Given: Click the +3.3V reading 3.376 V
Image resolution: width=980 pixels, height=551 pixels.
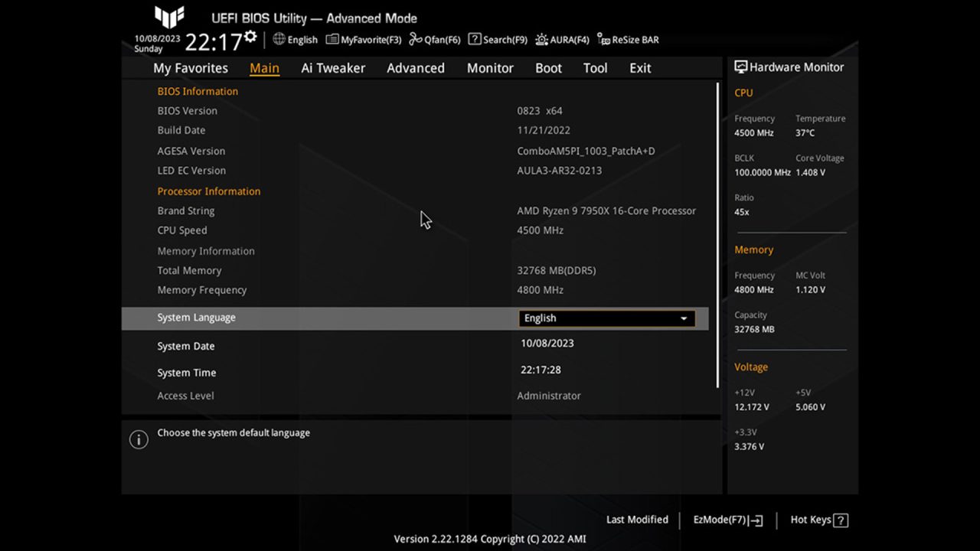Looking at the screenshot, I should pyautogui.click(x=749, y=447).
